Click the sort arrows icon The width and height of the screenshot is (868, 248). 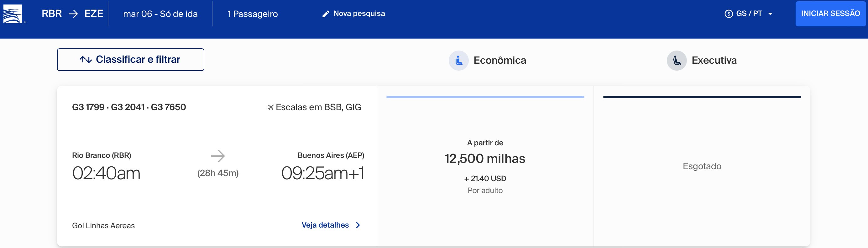pyautogui.click(x=86, y=60)
